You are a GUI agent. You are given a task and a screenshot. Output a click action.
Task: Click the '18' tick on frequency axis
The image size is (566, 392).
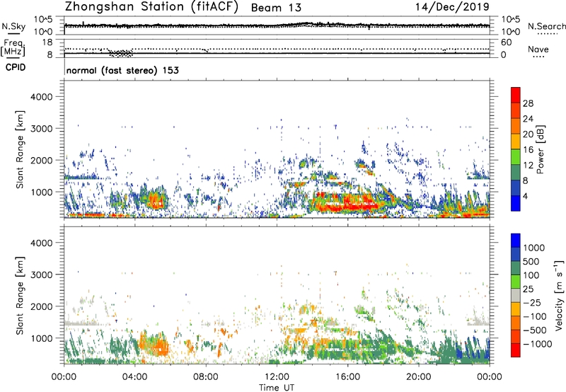click(x=47, y=42)
